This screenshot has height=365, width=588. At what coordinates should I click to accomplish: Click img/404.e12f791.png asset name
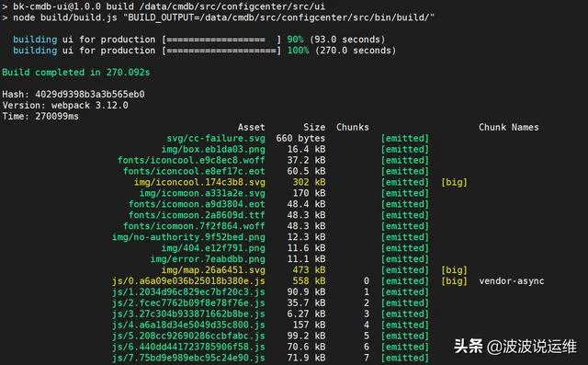(213, 248)
